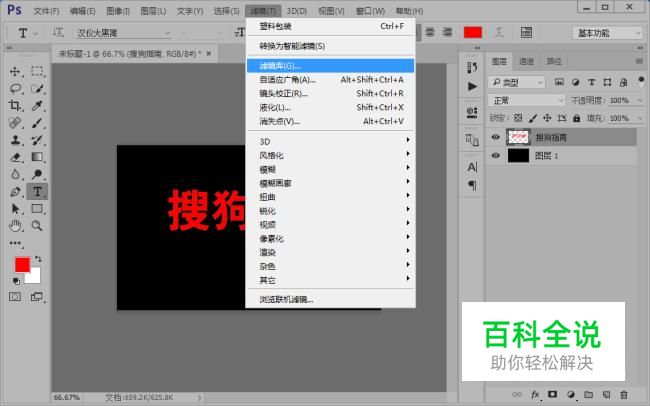
Task: Open the font family dropdown 汉仪大黑简
Action: [123, 33]
